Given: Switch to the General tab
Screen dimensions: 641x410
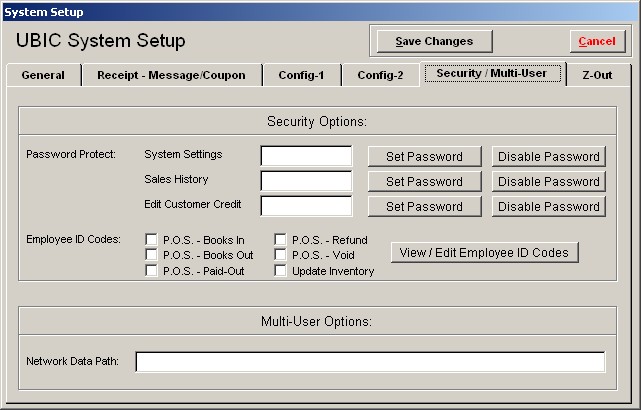Looking at the screenshot, I should (x=43, y=75).
